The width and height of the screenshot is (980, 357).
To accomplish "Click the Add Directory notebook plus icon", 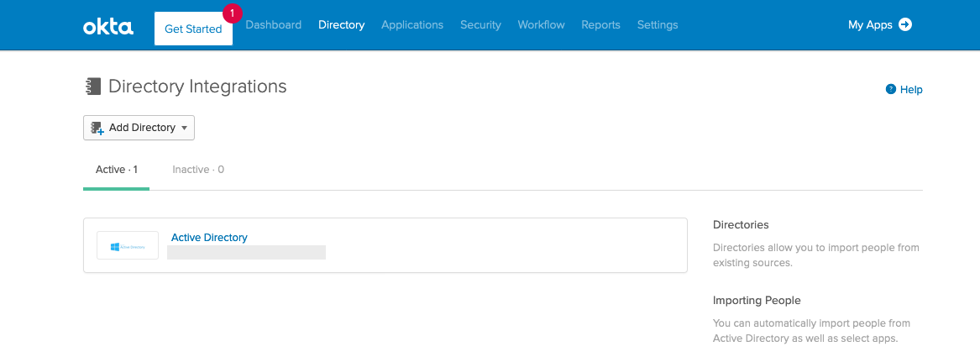I will click(97, 129).
